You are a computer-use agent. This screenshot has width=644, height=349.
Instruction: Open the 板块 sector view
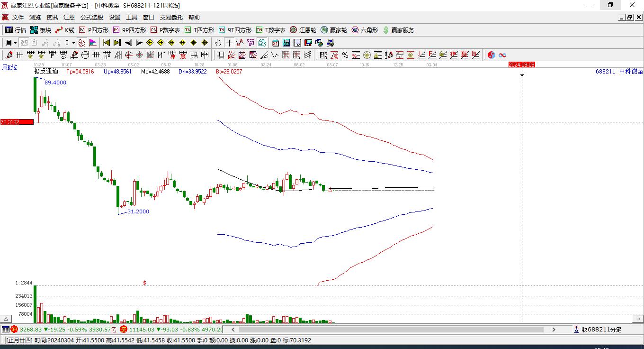click(41, 30)
